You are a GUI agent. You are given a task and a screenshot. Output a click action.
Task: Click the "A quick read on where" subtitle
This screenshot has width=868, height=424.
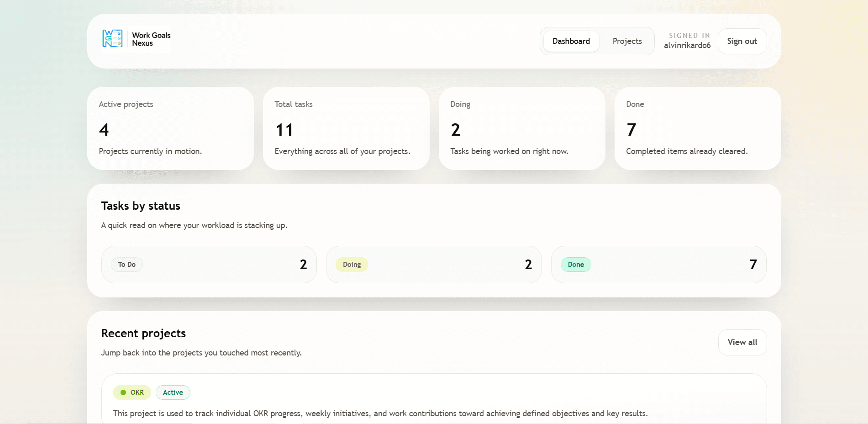click(x=194, y=225)
